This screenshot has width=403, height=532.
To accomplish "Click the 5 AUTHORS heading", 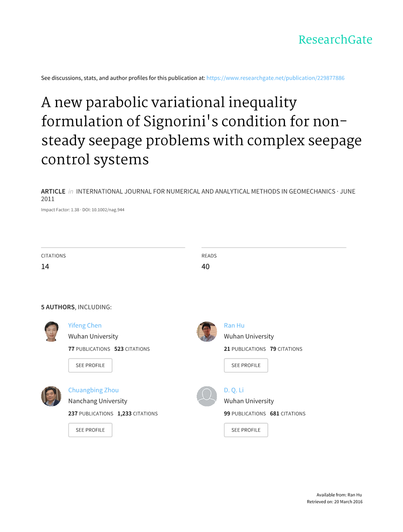I will pyautogui.click(x=58, y=307).
